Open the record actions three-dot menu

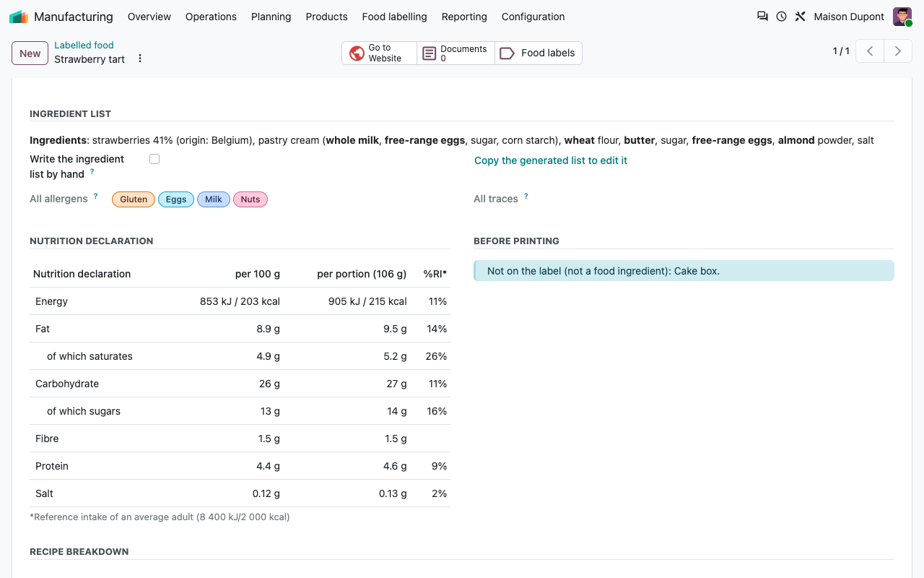coord(140,59)
